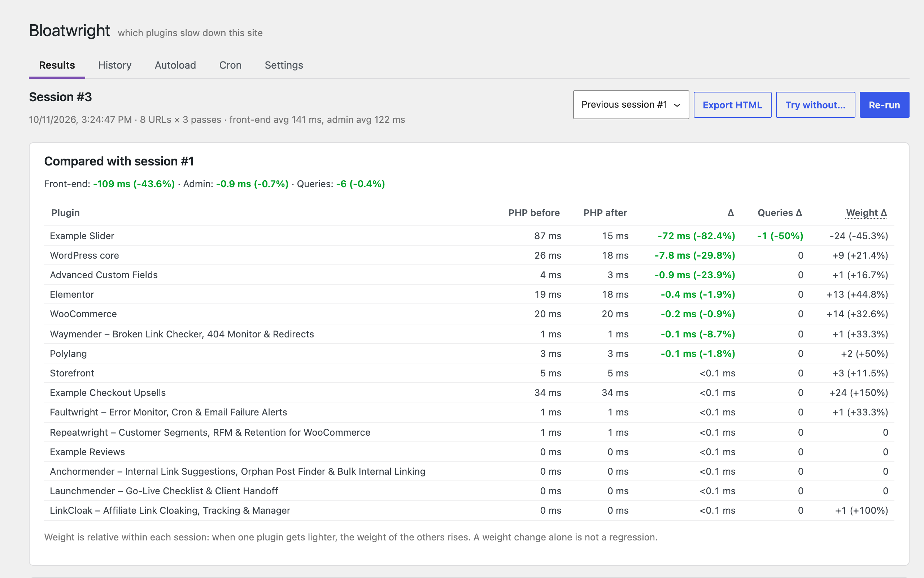Click the PHP before column header
The height and width of the screenshot is (578, 924).
(534, 213)
